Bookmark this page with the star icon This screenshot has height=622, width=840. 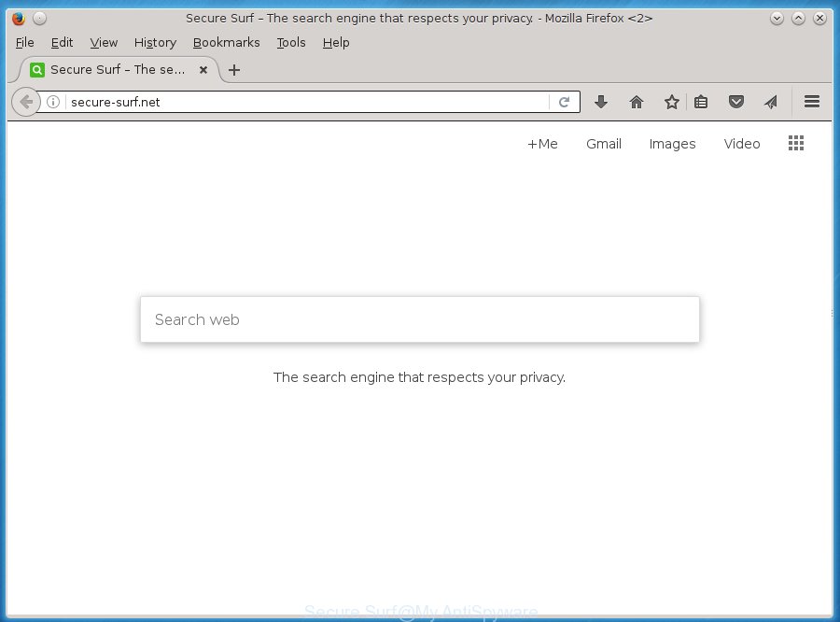(671, 102)
